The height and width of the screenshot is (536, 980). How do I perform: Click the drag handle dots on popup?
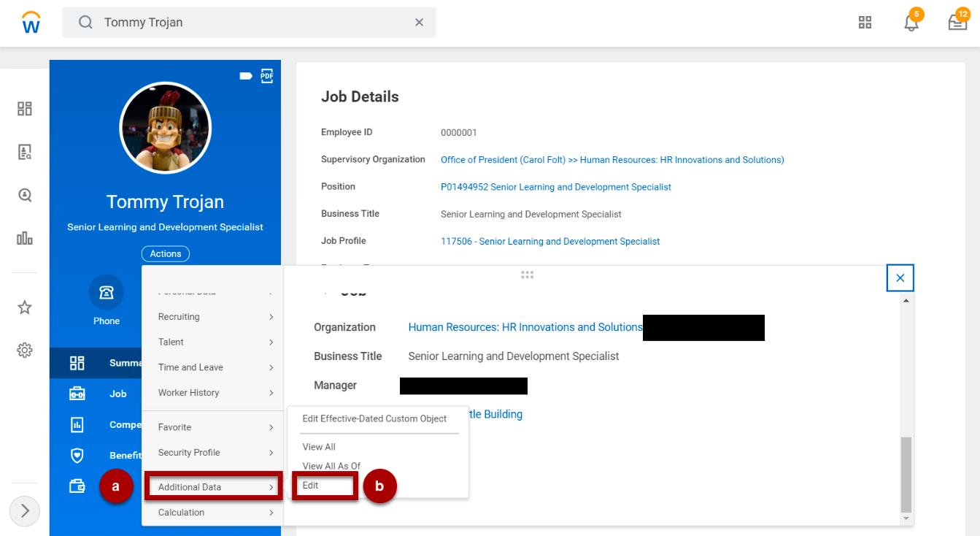[x=527, y=275]
